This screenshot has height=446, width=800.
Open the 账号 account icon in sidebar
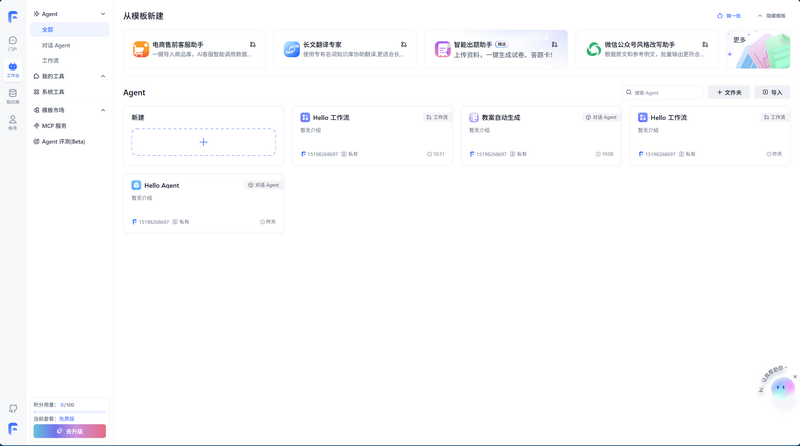point(13,121)
